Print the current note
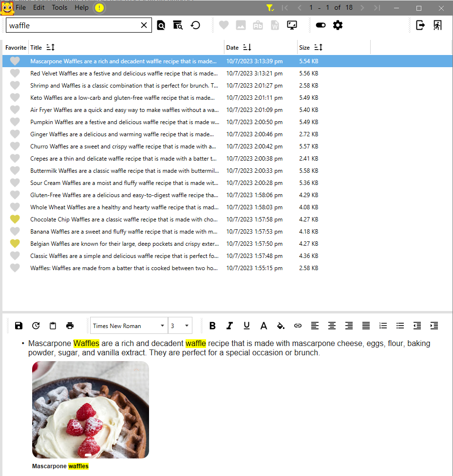 pos(70,326)
